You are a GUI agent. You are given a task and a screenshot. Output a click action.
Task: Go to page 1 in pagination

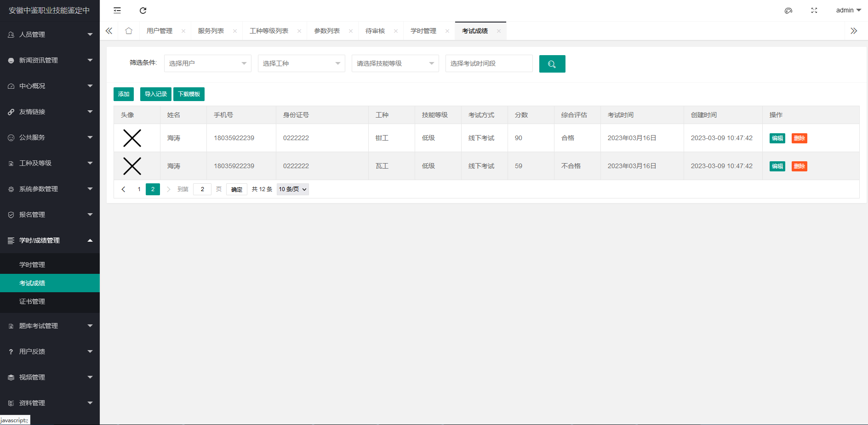(x=139, y=189)
